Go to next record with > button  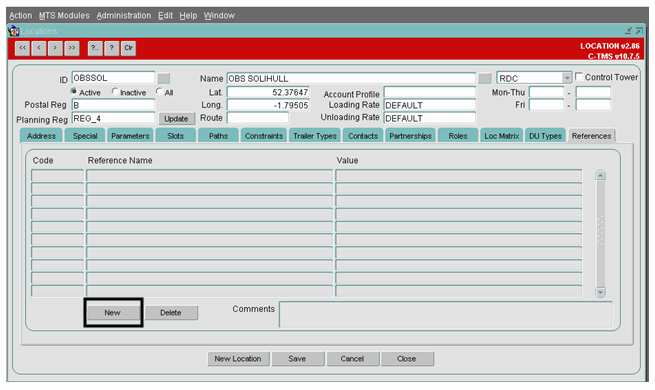[x=55, y=48]
